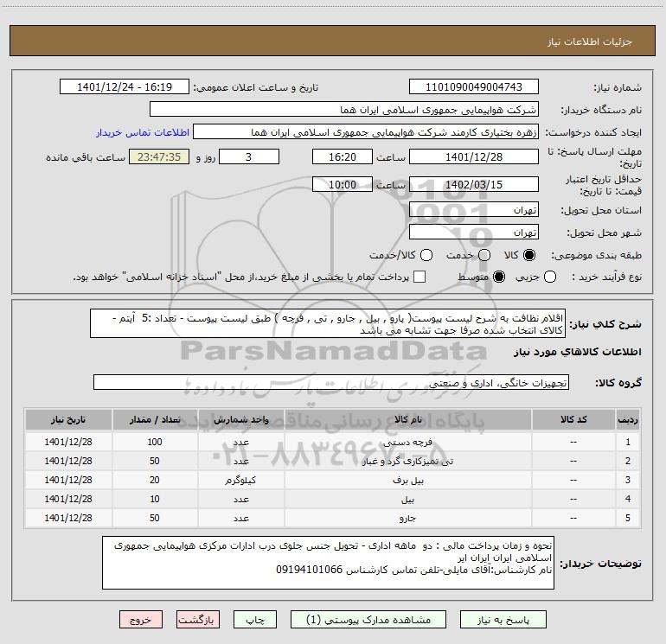
Task: Click the remaining time countdown box
Action: click(x=157, y=157)
